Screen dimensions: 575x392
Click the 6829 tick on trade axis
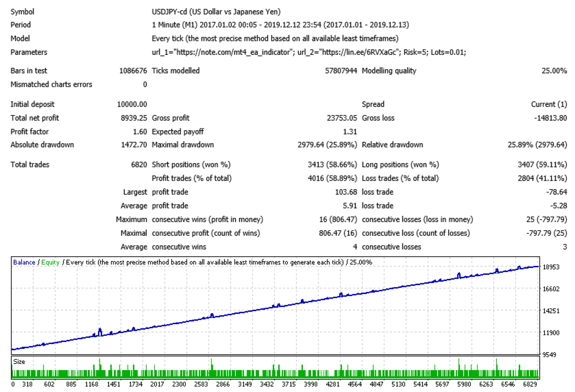[x=531, y=384]
